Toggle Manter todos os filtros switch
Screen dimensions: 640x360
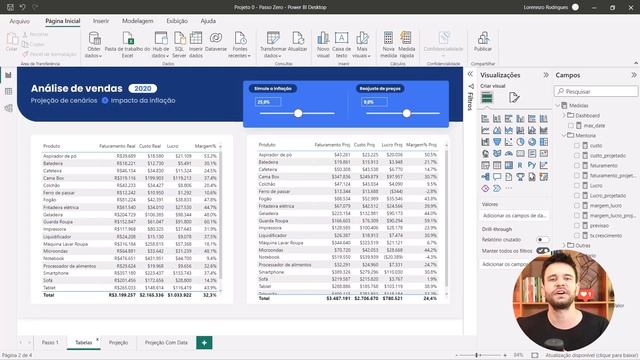(542, 251)
